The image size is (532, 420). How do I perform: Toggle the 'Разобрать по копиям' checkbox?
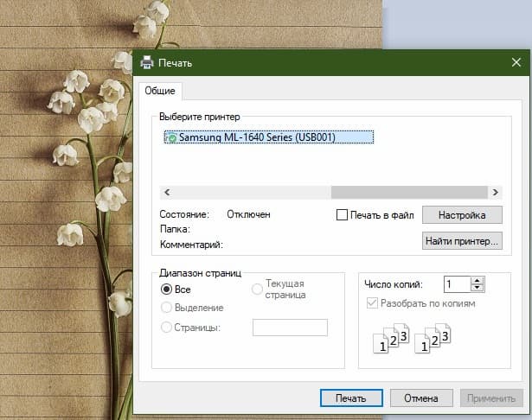tap(373, 304)
